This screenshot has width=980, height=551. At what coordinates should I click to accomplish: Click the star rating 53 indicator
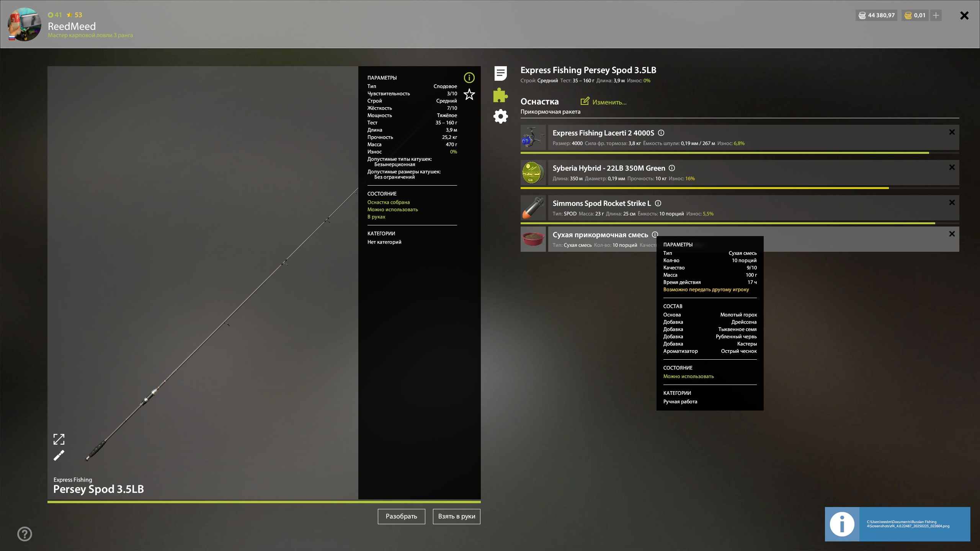pos(74,15)
